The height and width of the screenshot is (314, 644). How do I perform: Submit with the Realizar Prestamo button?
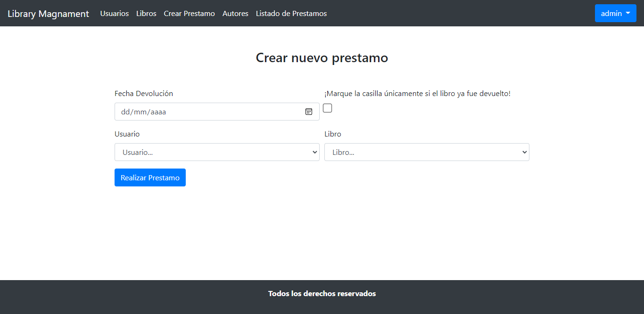pos(150,177)
